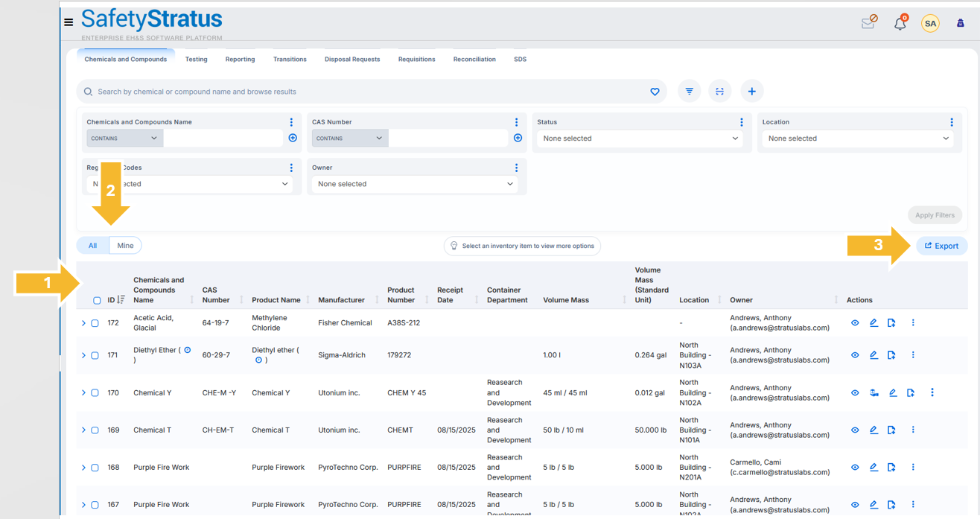The image size is (980, 519).
Task: Edit record 172 with pencil icon
Action: [874, 323]
